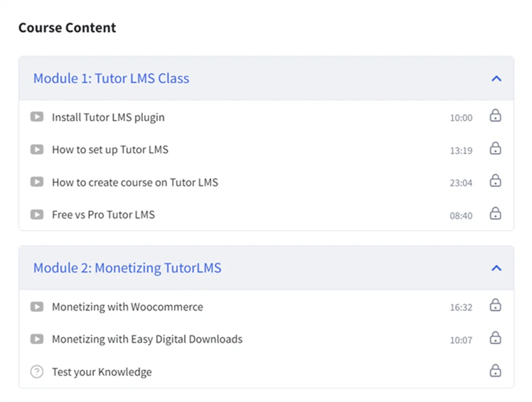Image resolution: width=532 pixels, height=402 pixels.
Task: Collapse Module 1 using its chevron arrow
Action: tap(496, 78)
